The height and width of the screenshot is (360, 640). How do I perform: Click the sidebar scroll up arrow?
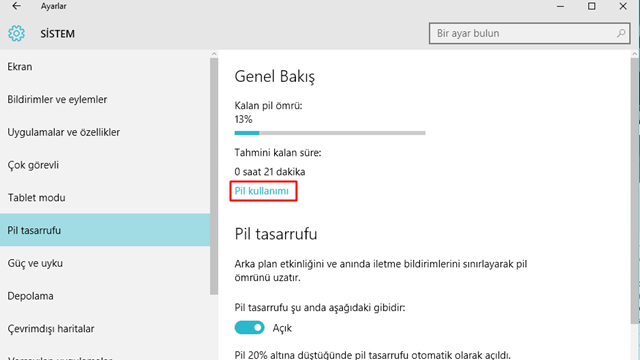214,54
